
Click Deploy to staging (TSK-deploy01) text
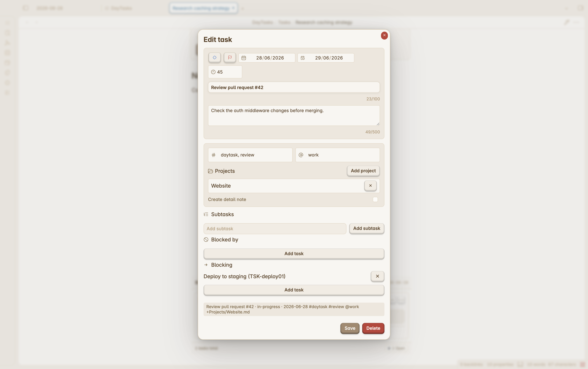[244, 276]
